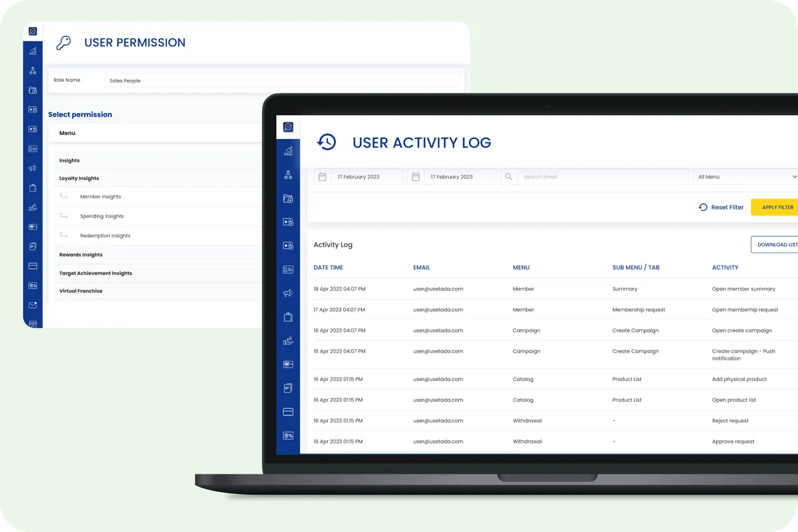The height and width of the screenshot is (532, 798).
Task: Click the Reject request activity cell
Action: (730, 421)
